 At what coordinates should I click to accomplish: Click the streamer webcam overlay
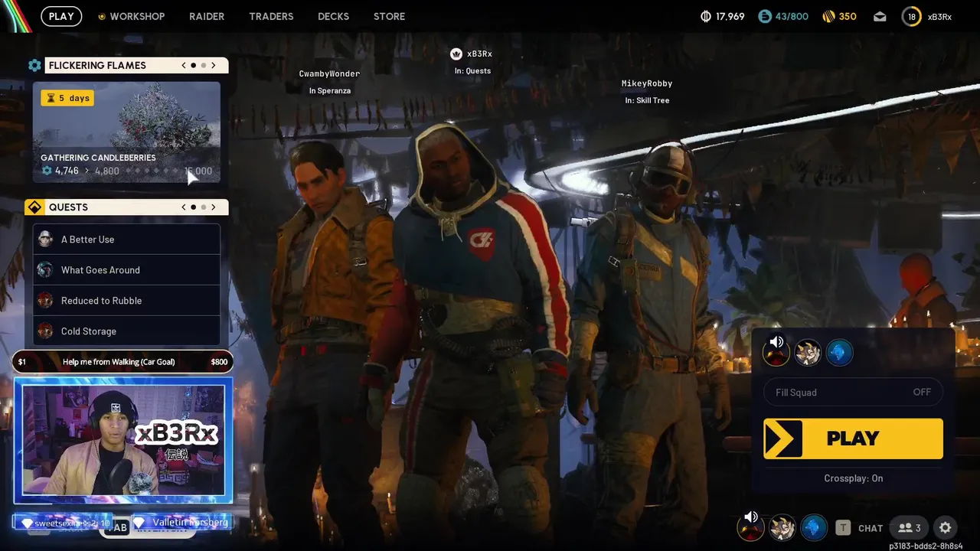click(123, 441)
